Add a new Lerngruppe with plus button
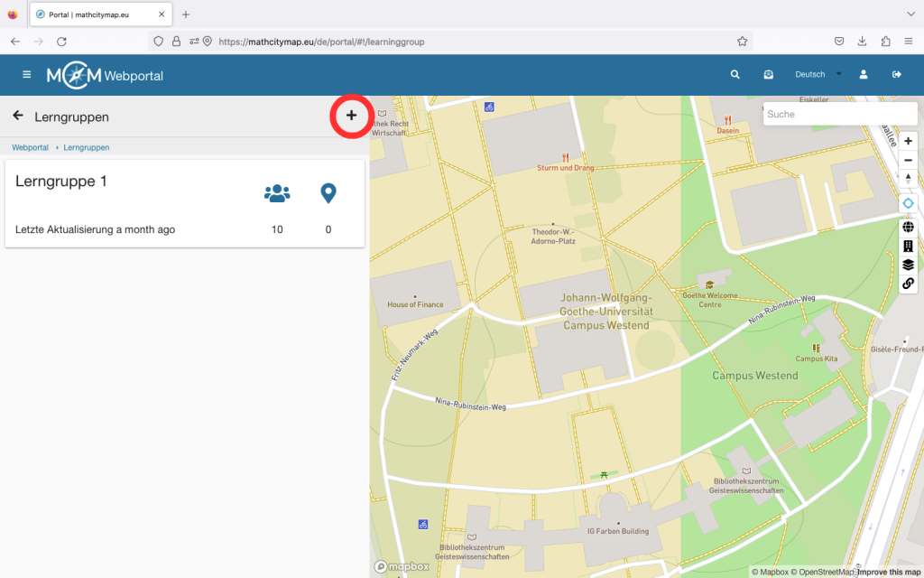 [x=351, y=116]
